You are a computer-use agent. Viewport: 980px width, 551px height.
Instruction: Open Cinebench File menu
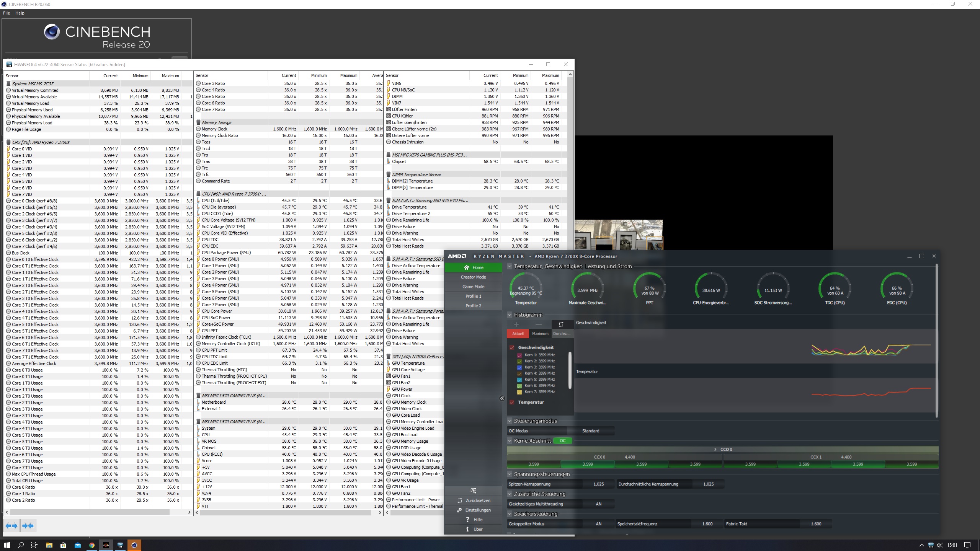7,13
